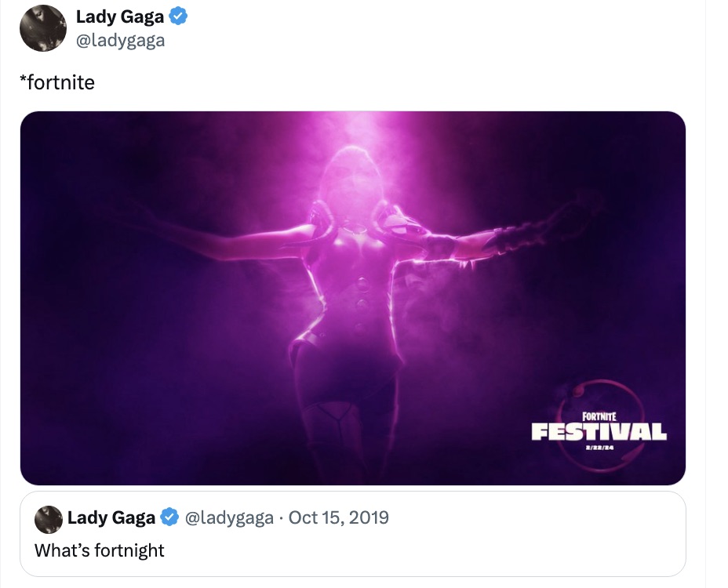Click the small FORTNITE text above FESTIVAL
The height and width of the screenshot is (588, 728).
[599, 416]
